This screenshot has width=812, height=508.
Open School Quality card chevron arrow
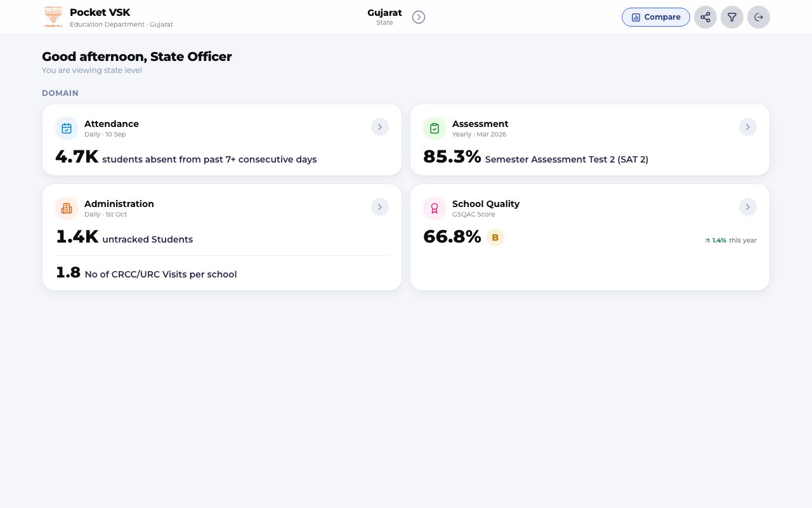[x=748, y=207]
